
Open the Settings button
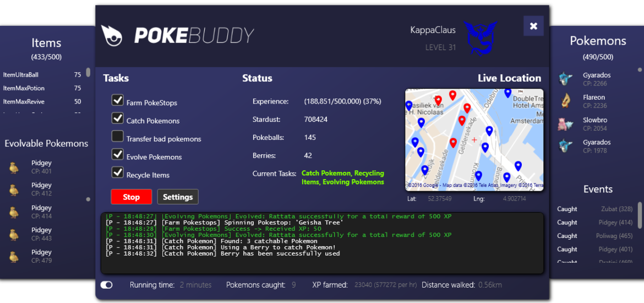point(178,197)
